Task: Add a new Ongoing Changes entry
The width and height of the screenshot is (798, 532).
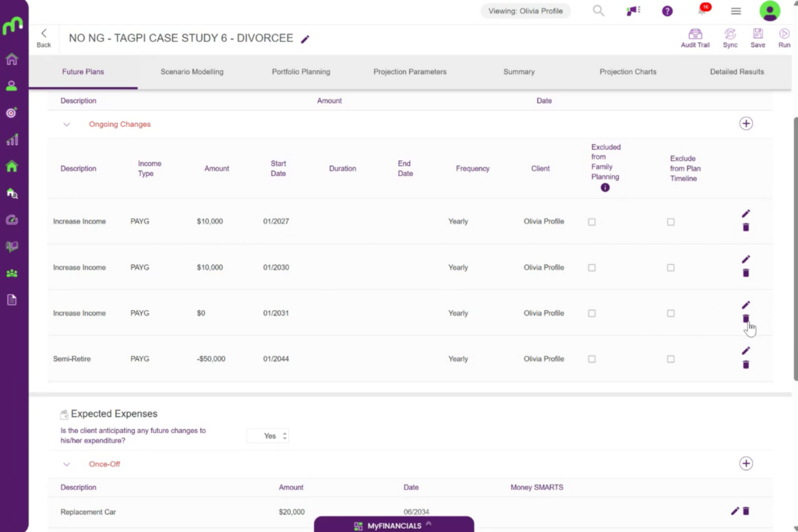Action: coord(746,124)
